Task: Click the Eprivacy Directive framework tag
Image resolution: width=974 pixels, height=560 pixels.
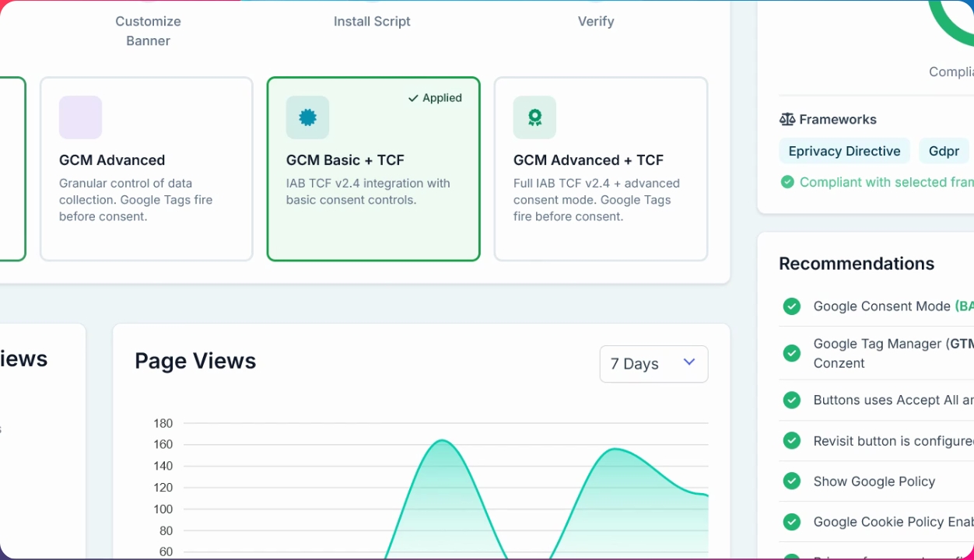Action: point(844,151)
